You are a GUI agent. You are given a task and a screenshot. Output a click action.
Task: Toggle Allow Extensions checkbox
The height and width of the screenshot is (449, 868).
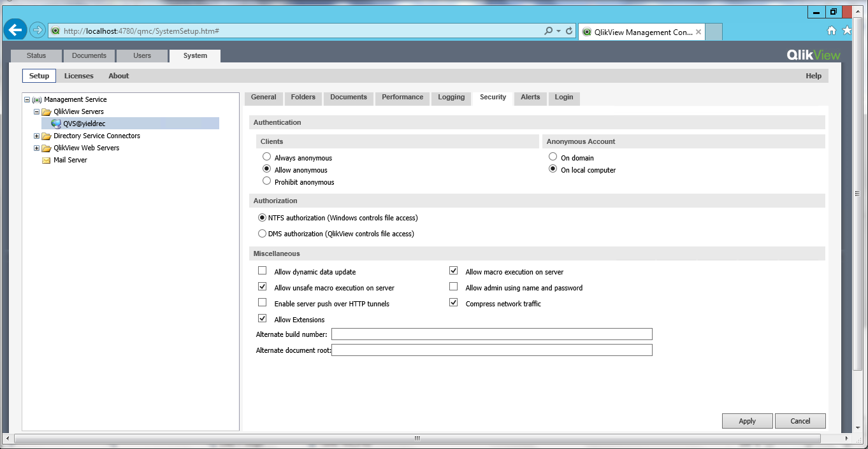click(262, 318)
